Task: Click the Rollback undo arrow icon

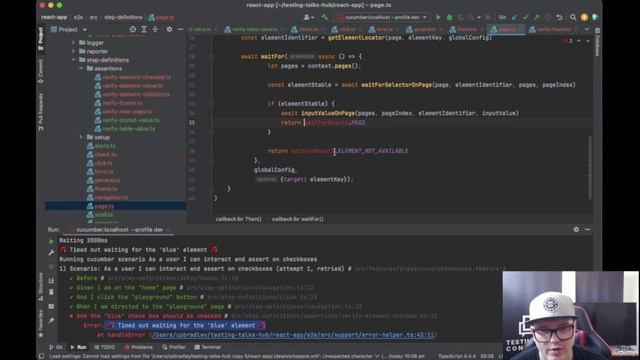Action: [560, 18]
